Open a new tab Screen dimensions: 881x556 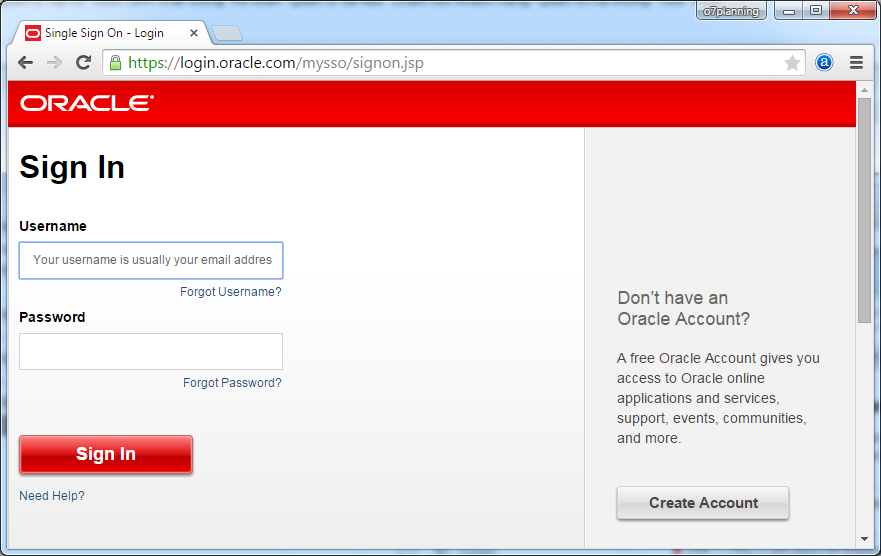(x=227, y=34)
